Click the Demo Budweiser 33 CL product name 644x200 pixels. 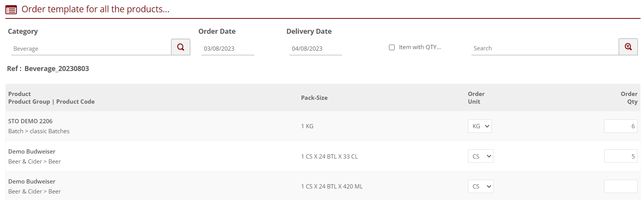pos(32,152)
